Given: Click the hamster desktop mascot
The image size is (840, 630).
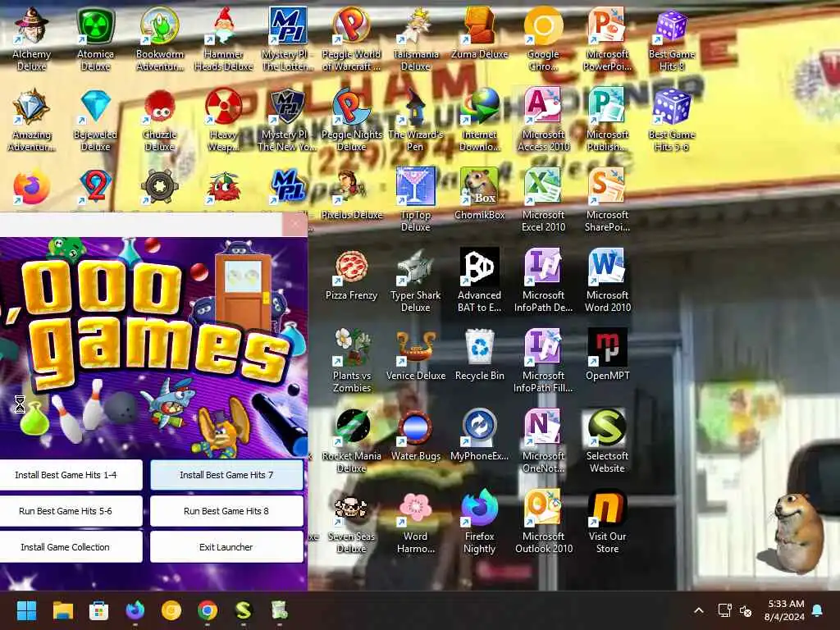Looking at the screenshot, I should coord(795,533).
